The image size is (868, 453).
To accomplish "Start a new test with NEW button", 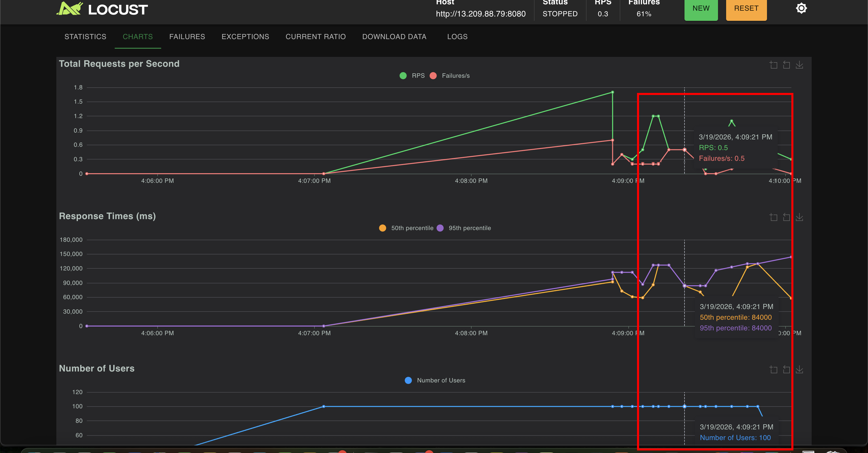I will pyautogui.click(x=701, y=9).
